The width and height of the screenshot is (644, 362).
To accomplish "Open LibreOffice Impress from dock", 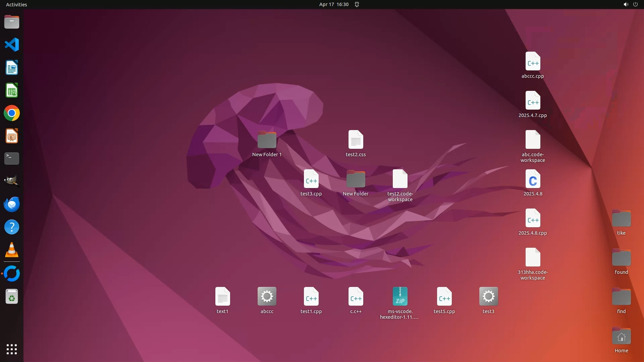I will pos(12,136).
